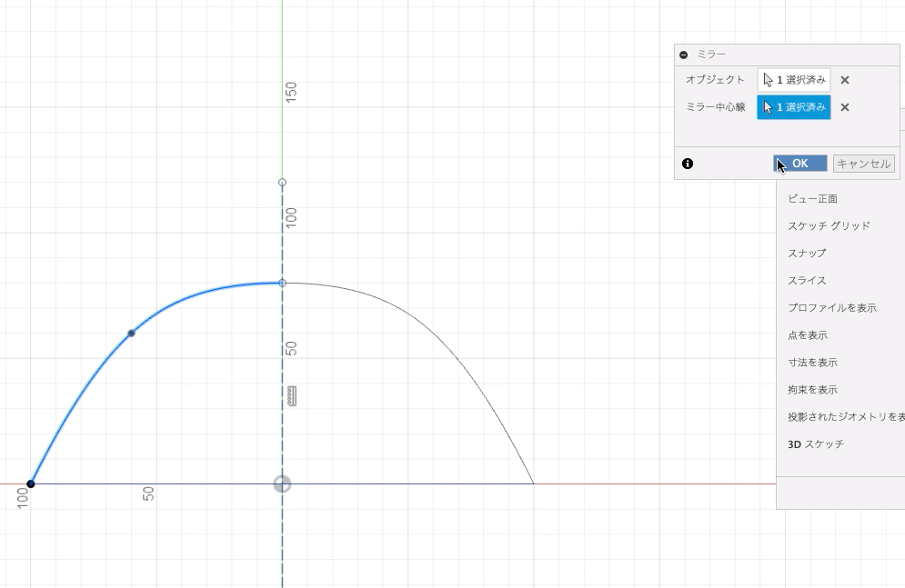Image resolution: width=905 pixels, height=588 pixels.
Task: Choose ビュー正面 in the options list
Action: (x=812, y=198)
